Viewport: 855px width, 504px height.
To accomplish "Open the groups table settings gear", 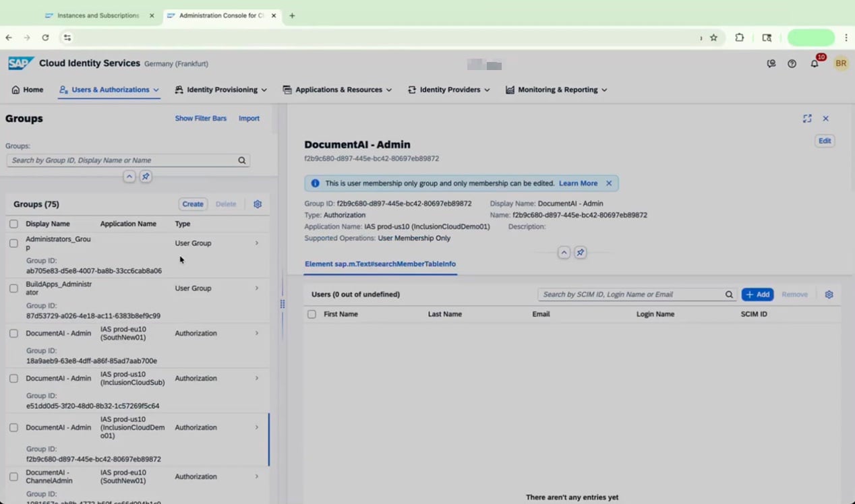I will click(x=258, y=204).
